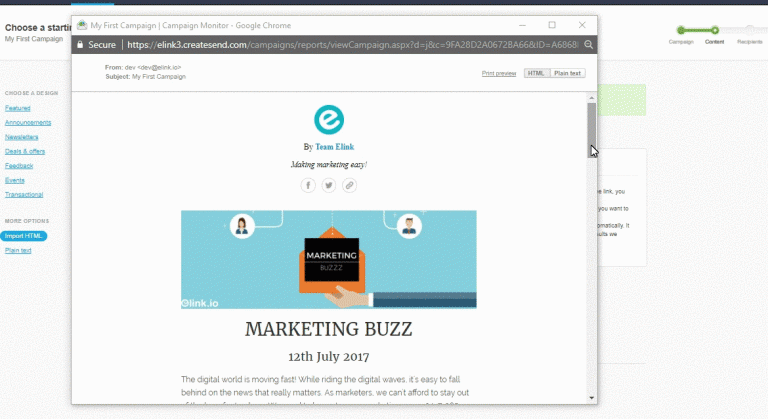Screen dimensions: 768x419
Task: Click the MARKETING BUZZ headline
Action: pos(329,329)
